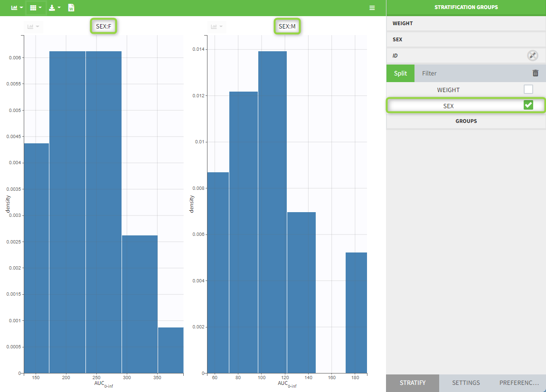The image size is (546, 392).
Task: Enable the WEIGHT split checkbox
Action: (x=528, y=89)
